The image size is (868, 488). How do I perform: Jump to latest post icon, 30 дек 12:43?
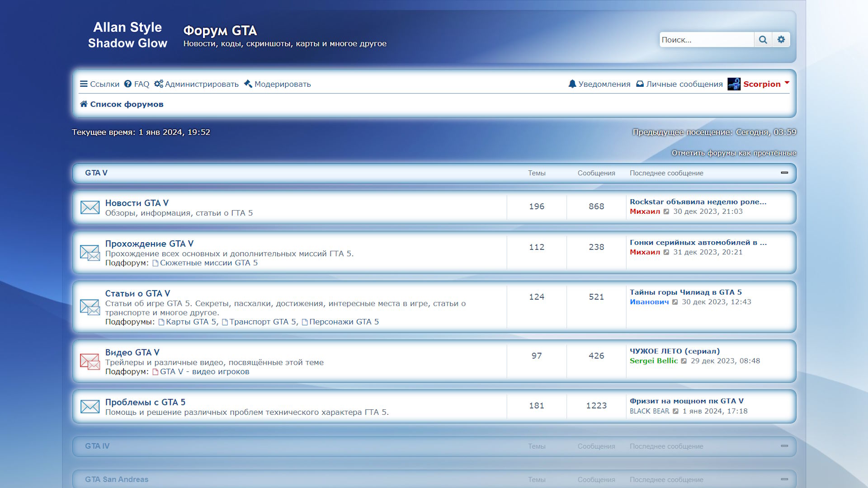[x=675, y=302]
